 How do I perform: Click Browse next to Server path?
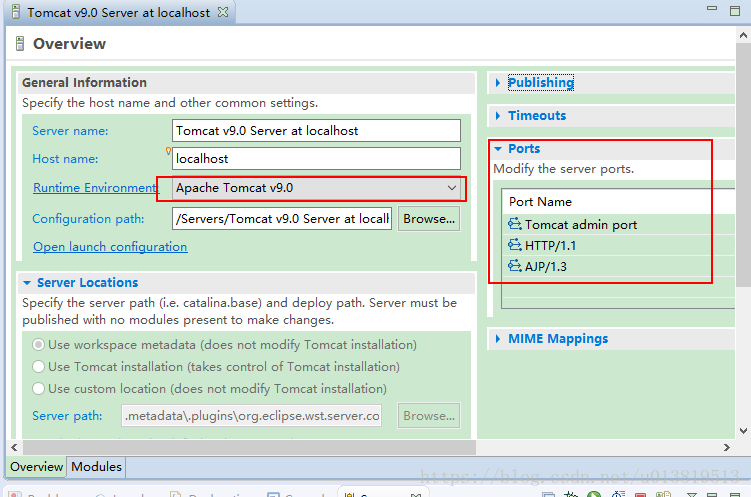[429, 416]
